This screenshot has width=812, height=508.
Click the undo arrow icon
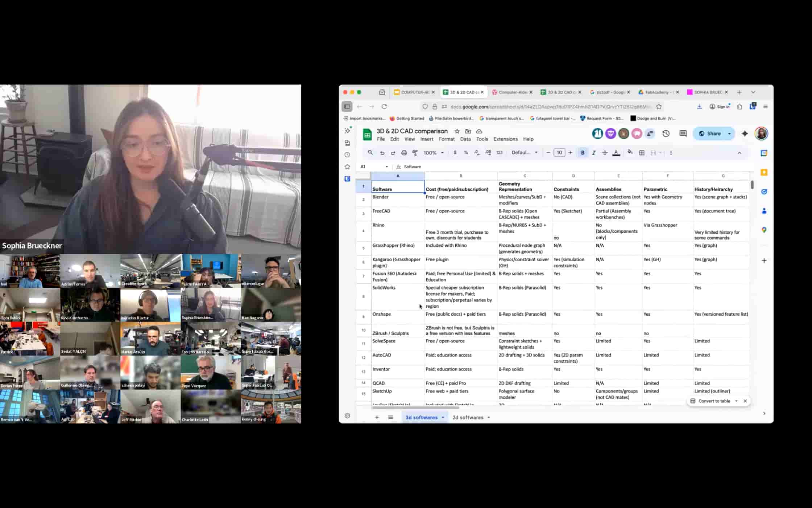[382, 153]
